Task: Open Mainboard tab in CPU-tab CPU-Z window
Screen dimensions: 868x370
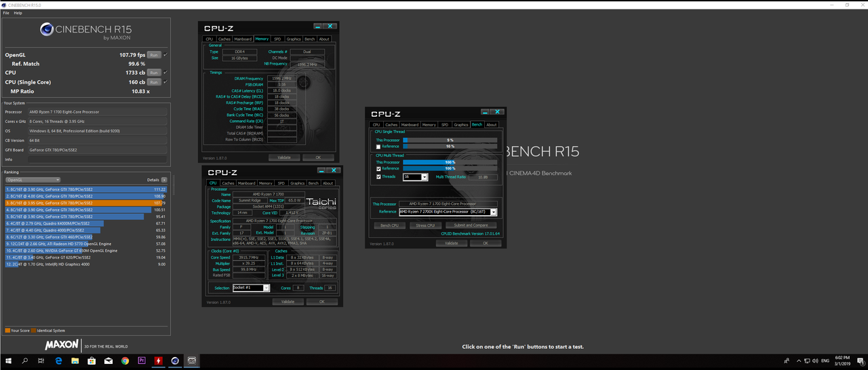Action: [247, 183]
